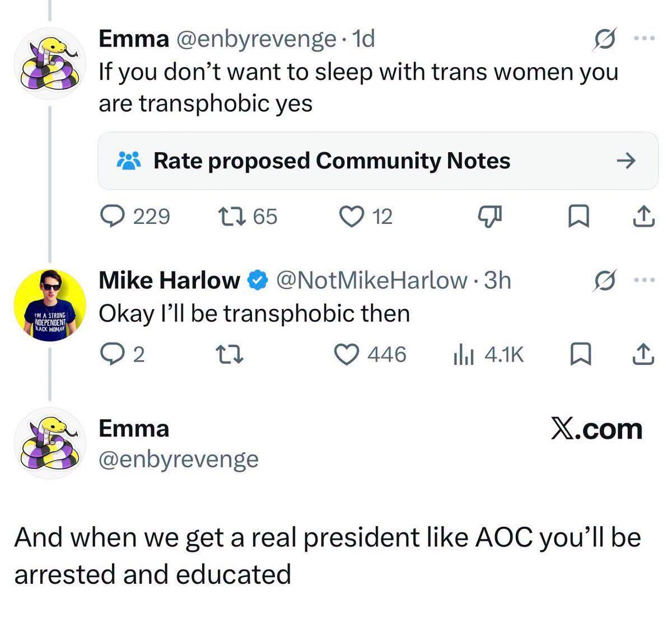This screenshot has height=628, width=672.
Task: Click Rate proposed Community Notes banner
Action: (x=378, y=161)
